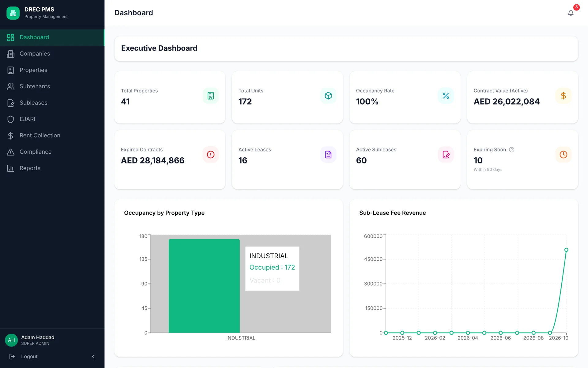Screen dimensions: 588x368
Task: Click the Sub-Lease Fee Revenue title
Action: tap(392, 213)
